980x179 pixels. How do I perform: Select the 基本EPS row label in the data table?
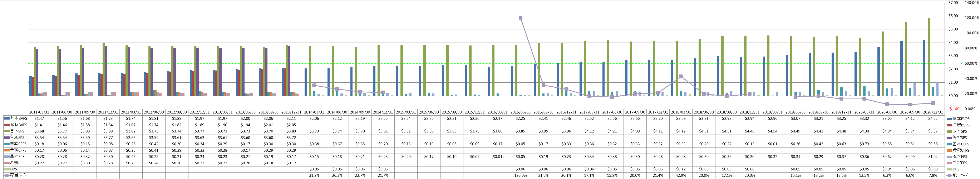tap(19, 156)
